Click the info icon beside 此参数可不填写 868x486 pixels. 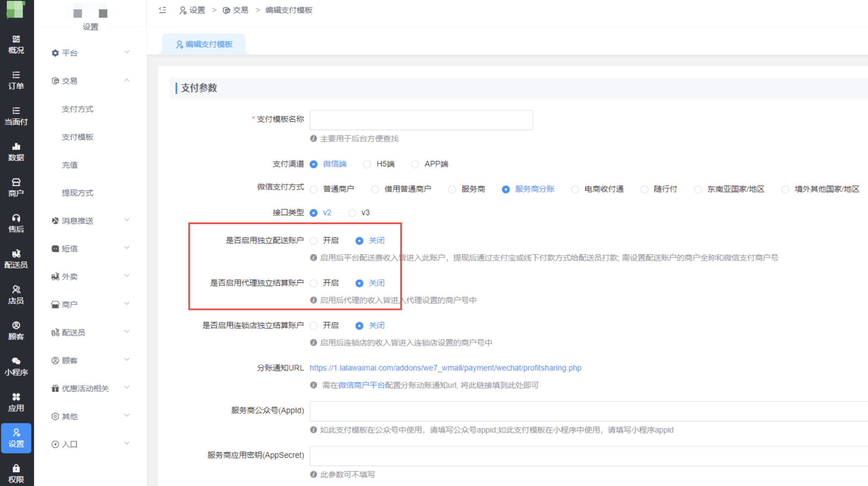click(314, 475)
